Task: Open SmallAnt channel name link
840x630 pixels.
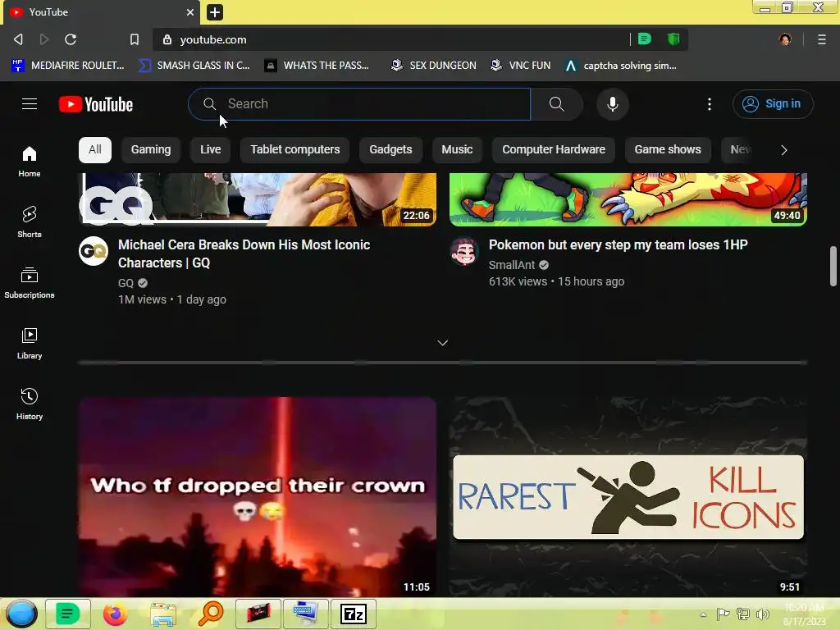Action: coord(512,265)
